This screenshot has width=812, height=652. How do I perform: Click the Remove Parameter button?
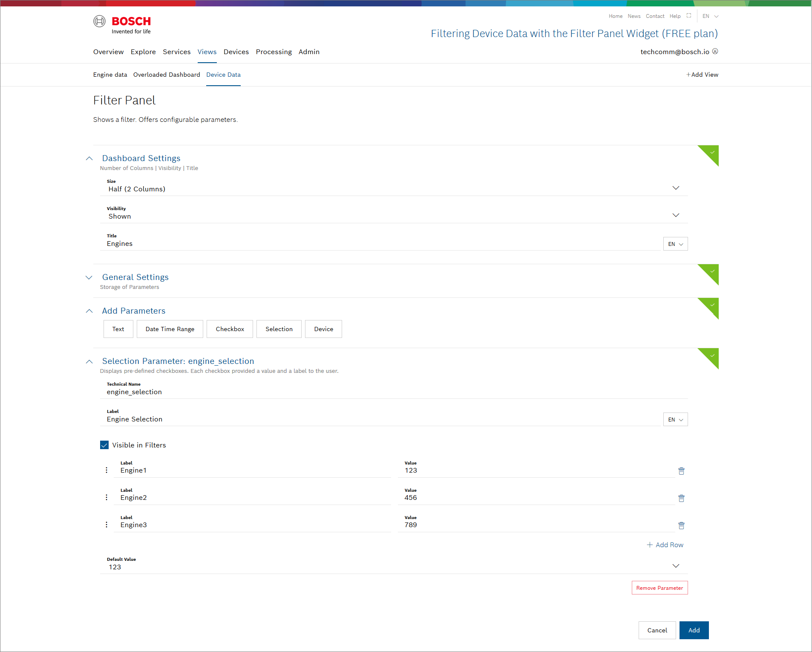[659, 588]
